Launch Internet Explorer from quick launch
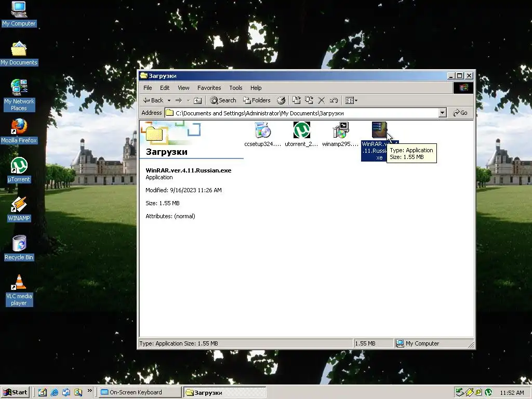Screen dimensions: 532x399 54,392
